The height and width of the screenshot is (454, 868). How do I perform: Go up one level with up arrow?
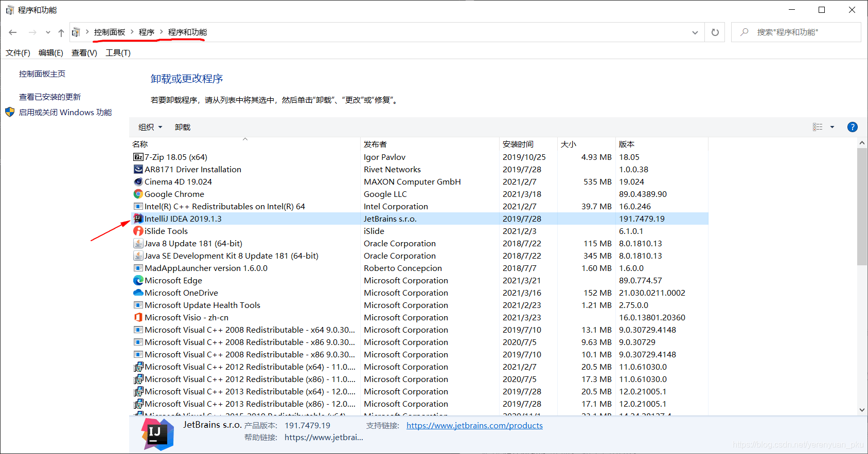point(61,32)
